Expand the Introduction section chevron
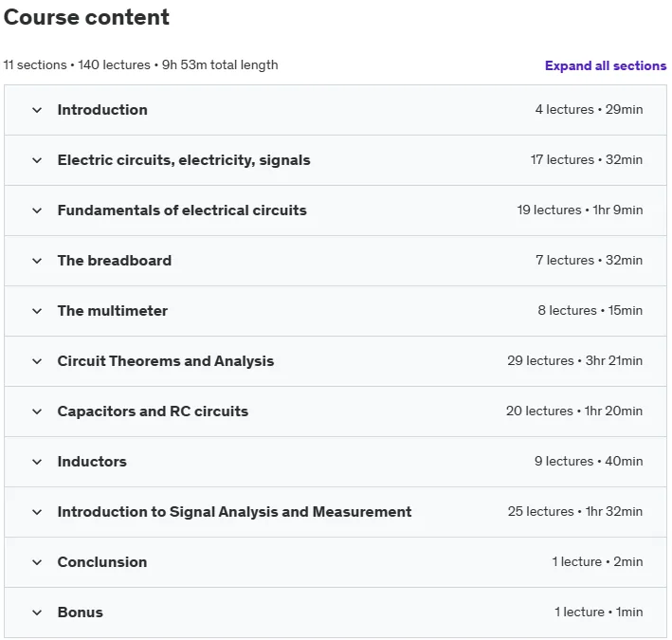The height and width of the screenshot is (640, 672). click(37, 110)
